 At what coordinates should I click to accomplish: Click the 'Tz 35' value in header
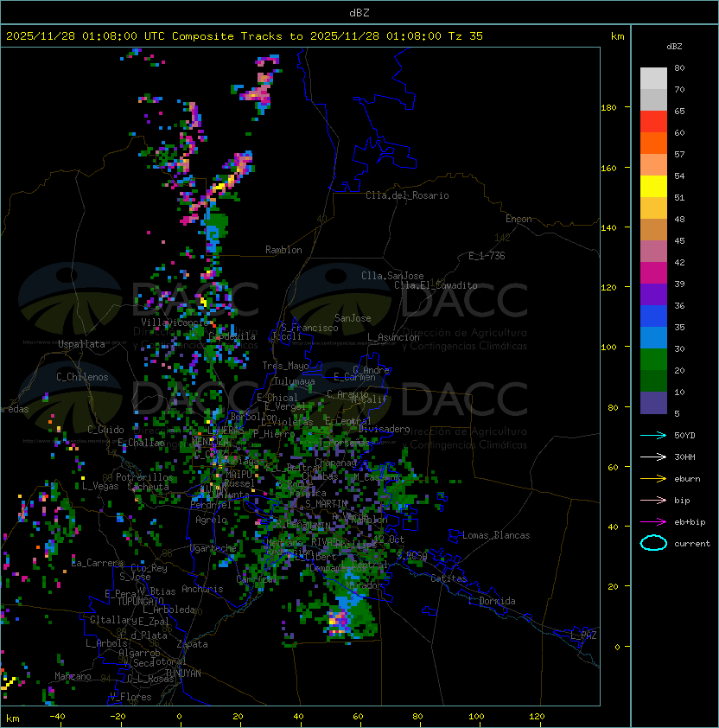click(466, 36)
